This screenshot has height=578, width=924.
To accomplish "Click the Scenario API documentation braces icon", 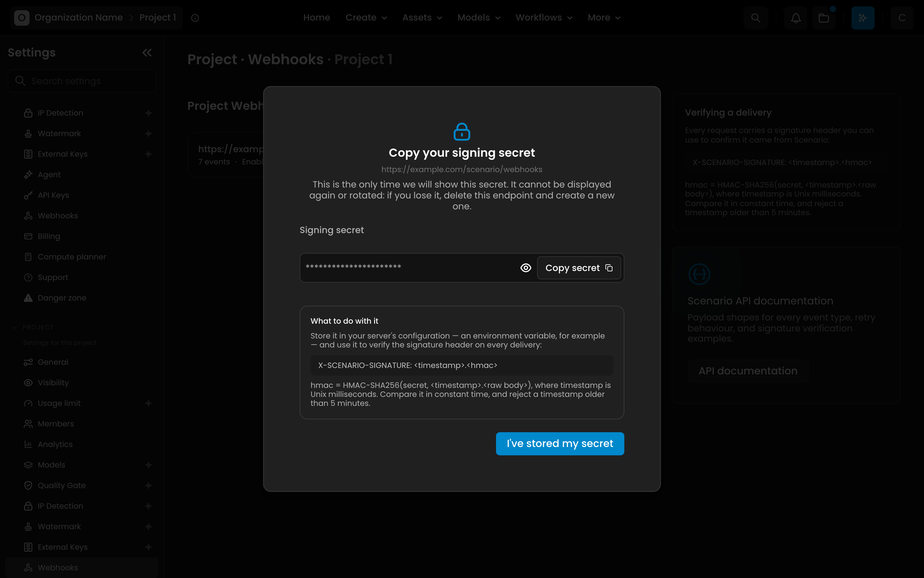I will [699, 274].
